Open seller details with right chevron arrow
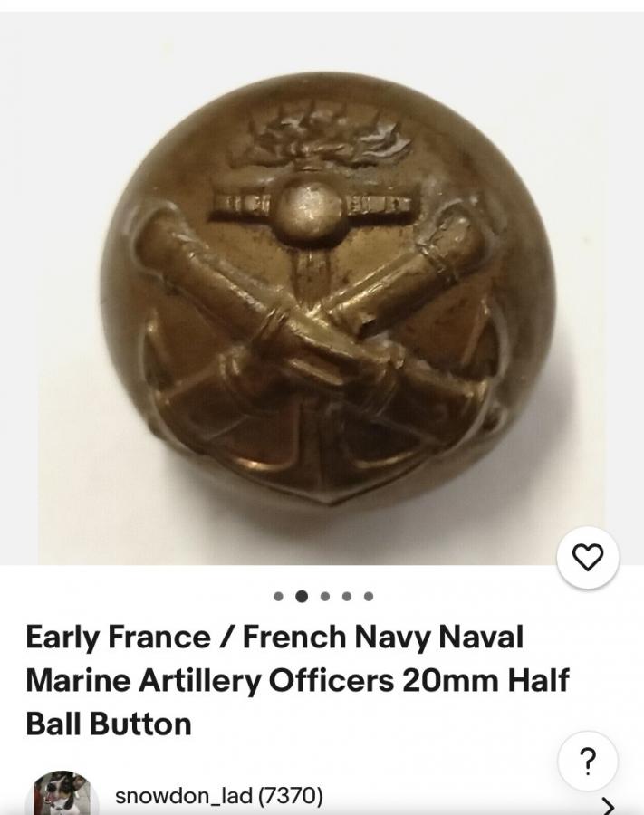The image size is (644, 815). pos(607,807)
